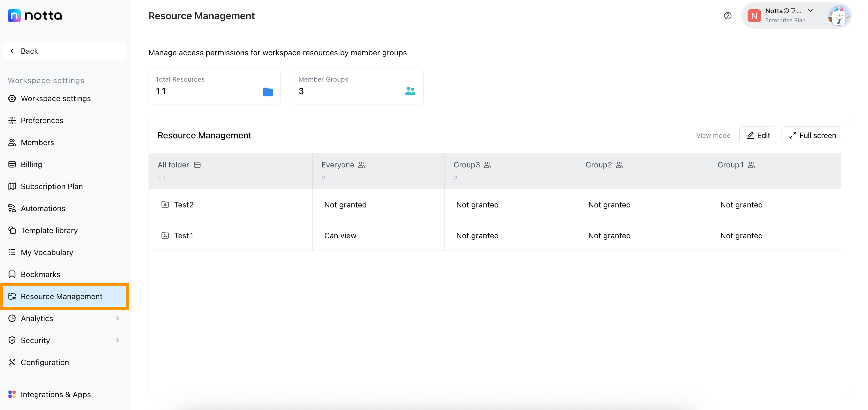Open the help question mark icon
Viewport: 868px width, 410px height.
click(x=728, y=16)
